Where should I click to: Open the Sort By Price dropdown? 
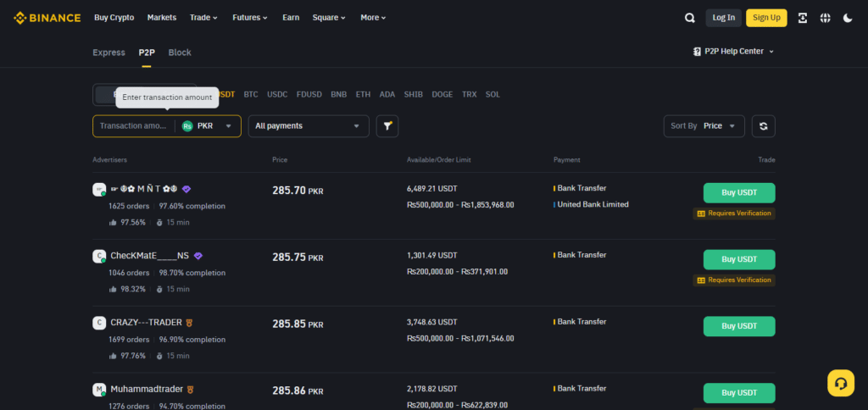coord(704,126)
